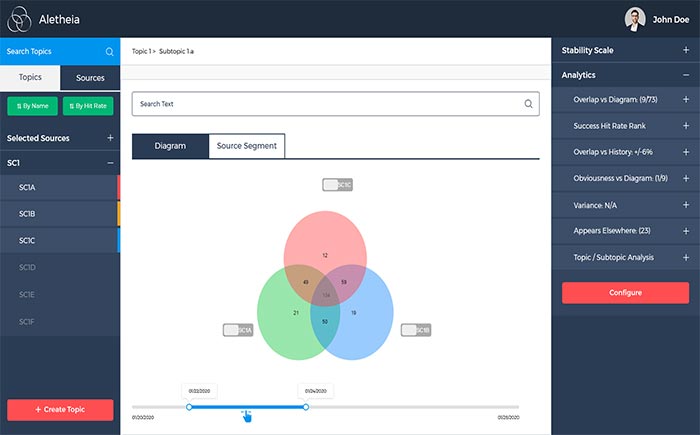Expand the Stability Scale section
Screen dimensions: 700x435
tap(685, 49)
